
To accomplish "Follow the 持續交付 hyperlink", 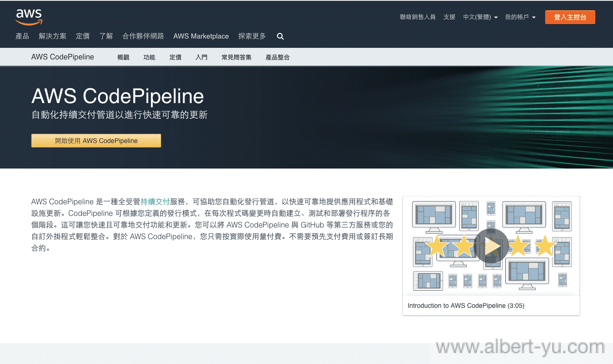I will coord(155,201).
